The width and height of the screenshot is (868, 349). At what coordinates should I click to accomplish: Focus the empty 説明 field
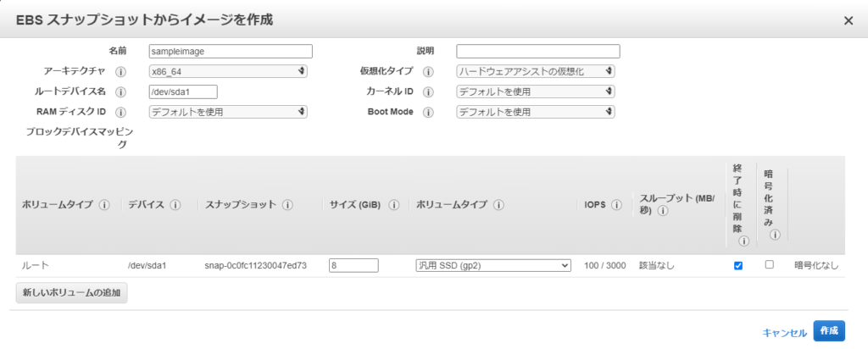click(x=538, y=52)
